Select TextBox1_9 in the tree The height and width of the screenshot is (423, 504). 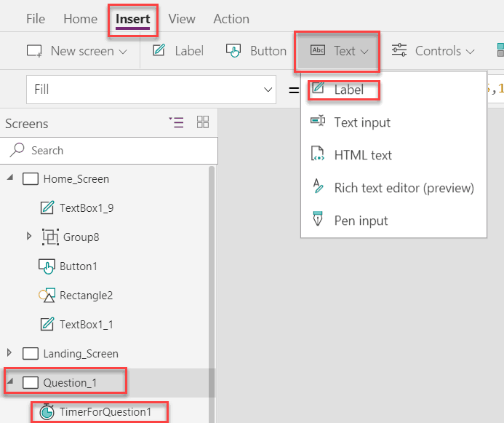(87, 208)
